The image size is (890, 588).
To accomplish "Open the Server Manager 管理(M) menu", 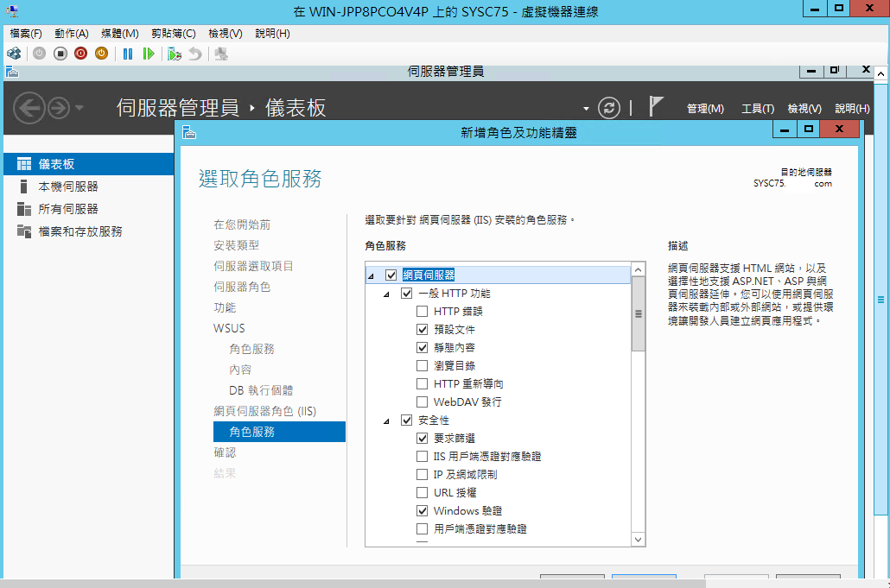I will [705, 108].
